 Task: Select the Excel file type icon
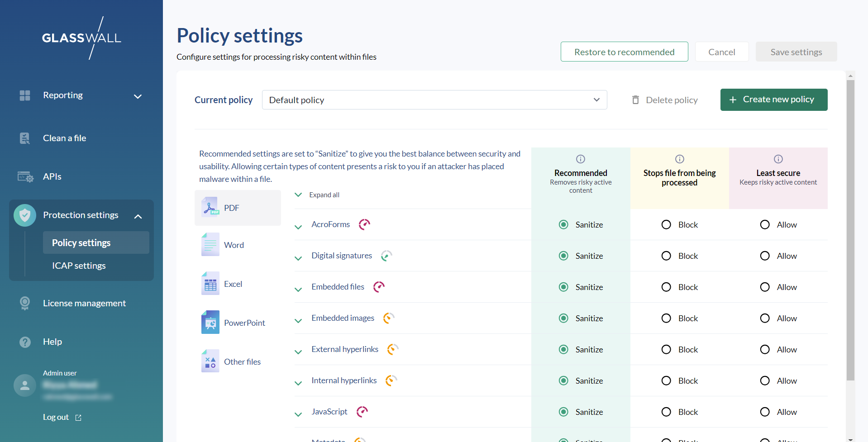(x=210, y=284)
